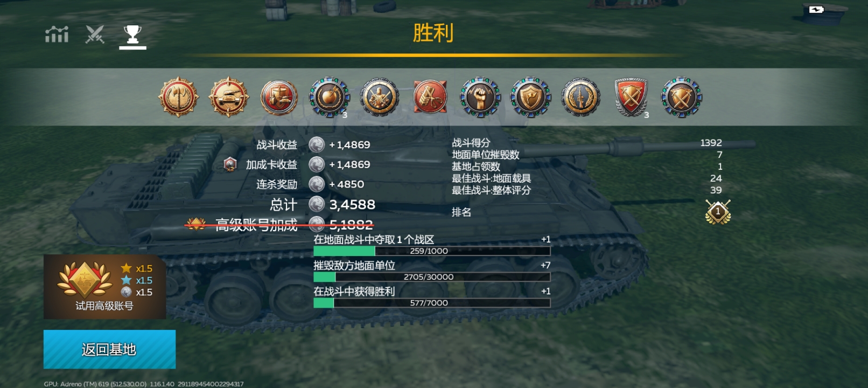The width and height of the screenshot is (868, 388).
Task: Click the double-headed axe medal
Action: pyautogui.click(x=178, y=98)
